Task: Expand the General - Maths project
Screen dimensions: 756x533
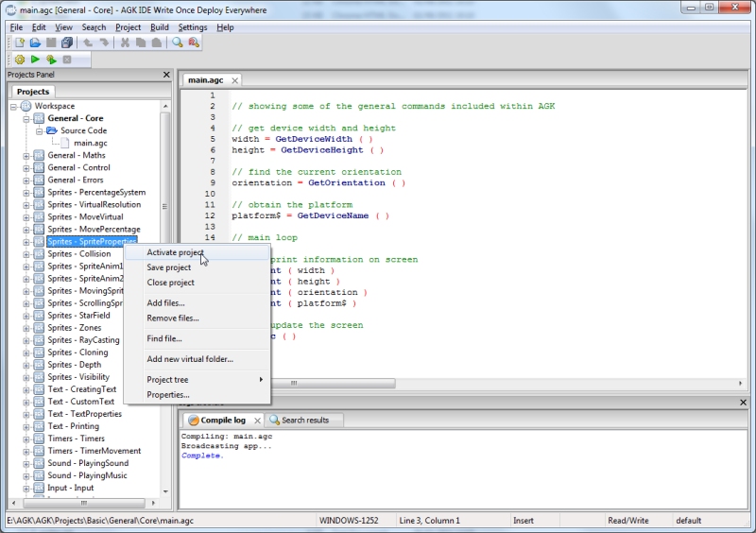Action: tap(26, 156)
